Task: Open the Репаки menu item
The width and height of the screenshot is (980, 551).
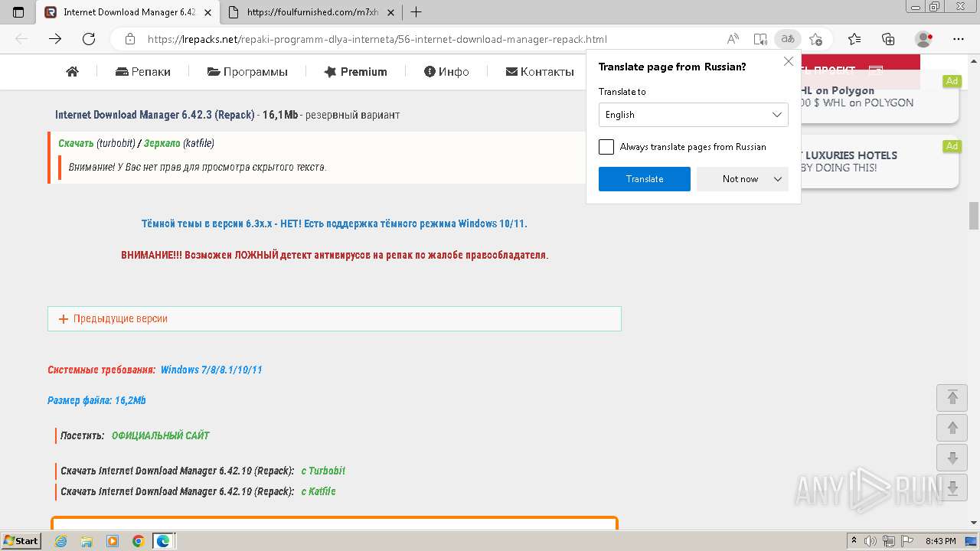Action: point(143,71)
